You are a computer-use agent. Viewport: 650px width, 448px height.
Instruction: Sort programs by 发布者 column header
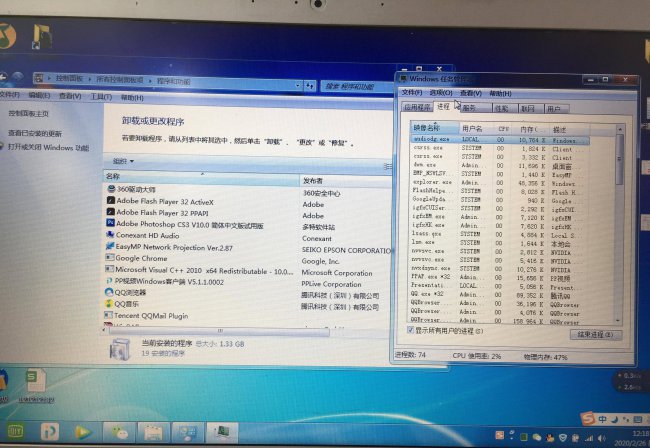pos(345,181)
